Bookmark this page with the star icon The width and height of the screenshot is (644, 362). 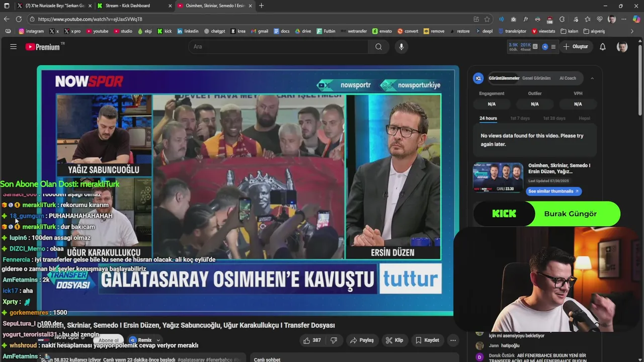487,19
